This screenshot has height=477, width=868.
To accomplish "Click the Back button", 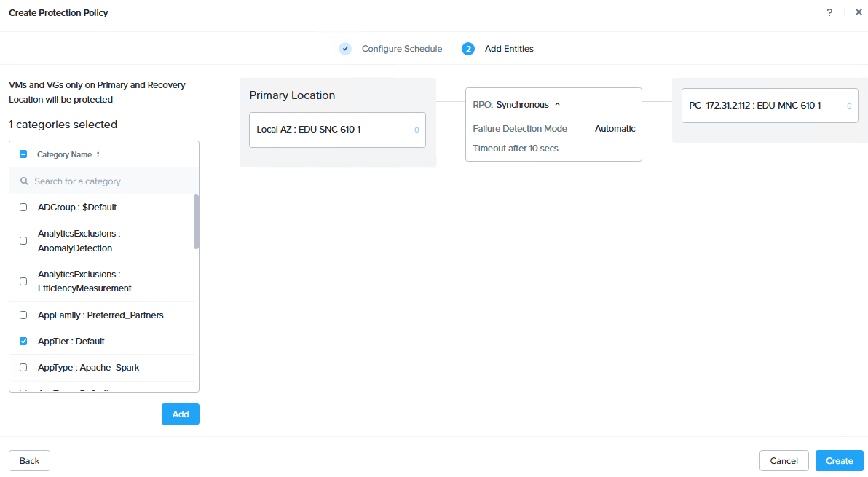I will (x=29, y=460).
